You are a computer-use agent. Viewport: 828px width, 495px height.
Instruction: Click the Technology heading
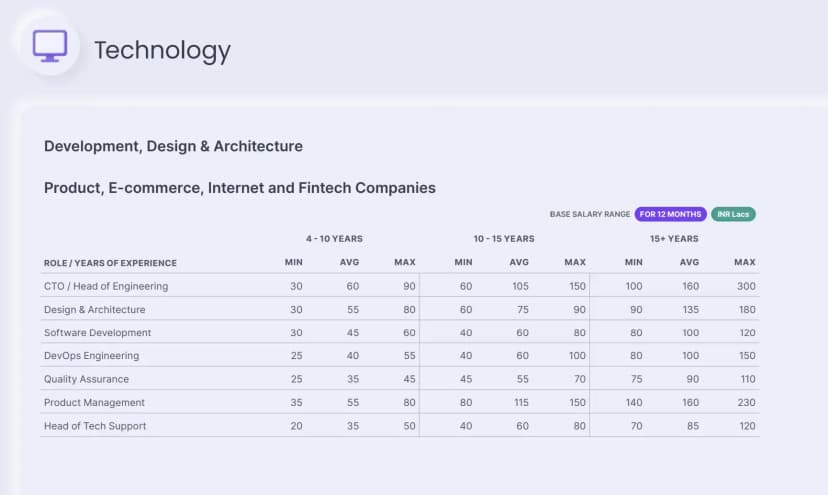(x=162, y=50)
